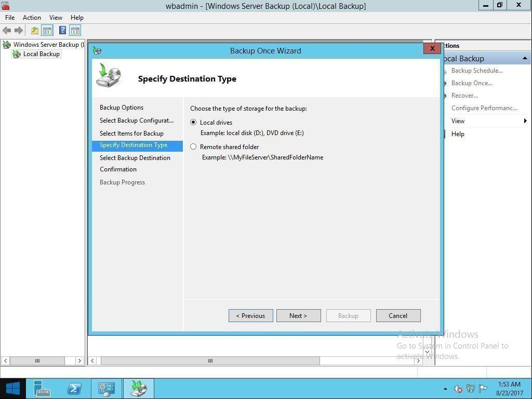Click the Forward arrow in the toolbar
This screenshot has width=532, height=399.
[x=19, y=31]
